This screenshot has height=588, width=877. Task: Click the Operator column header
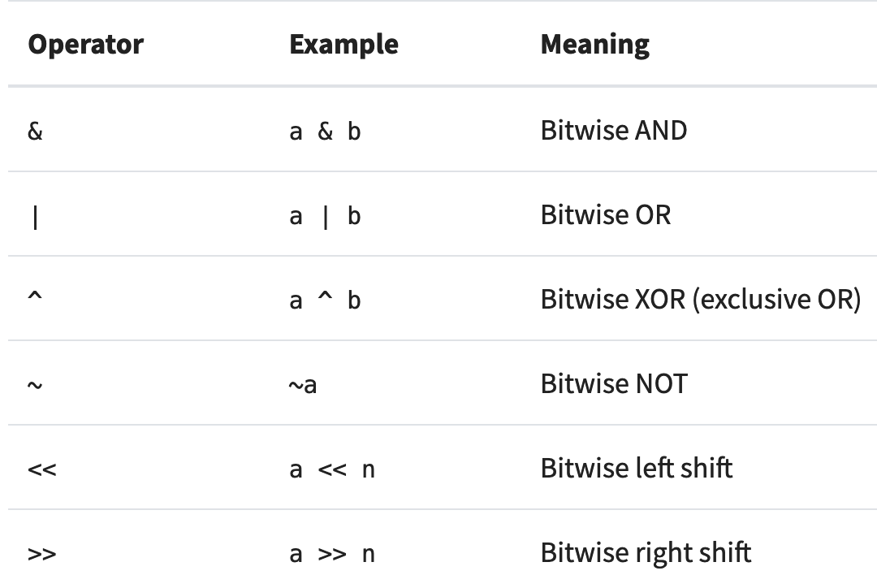coord(85,44)
